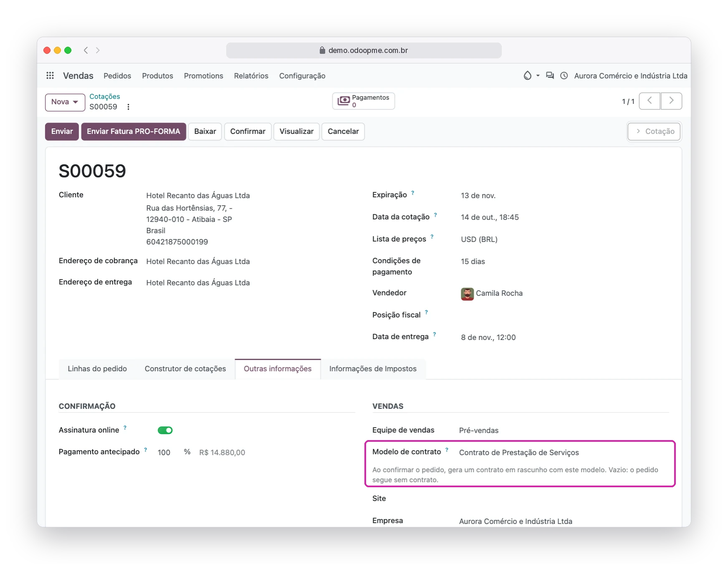
Task: Click browser forward arrow
Action: (98, 50)
